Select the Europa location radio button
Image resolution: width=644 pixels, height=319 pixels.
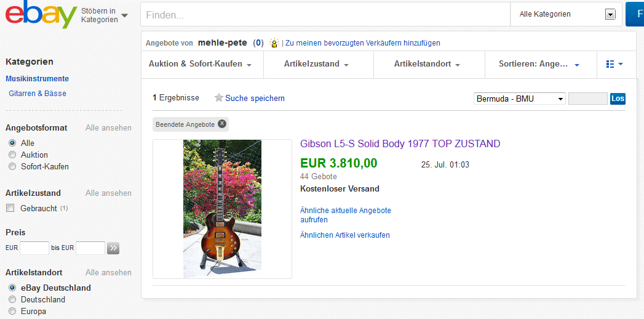point(12,311)
